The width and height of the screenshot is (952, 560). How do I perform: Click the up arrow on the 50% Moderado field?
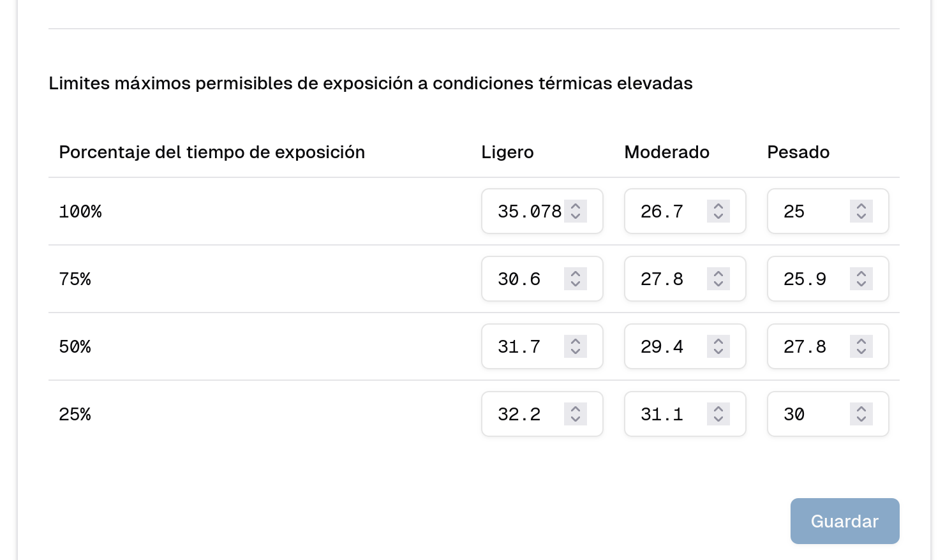tap(718, 341)
